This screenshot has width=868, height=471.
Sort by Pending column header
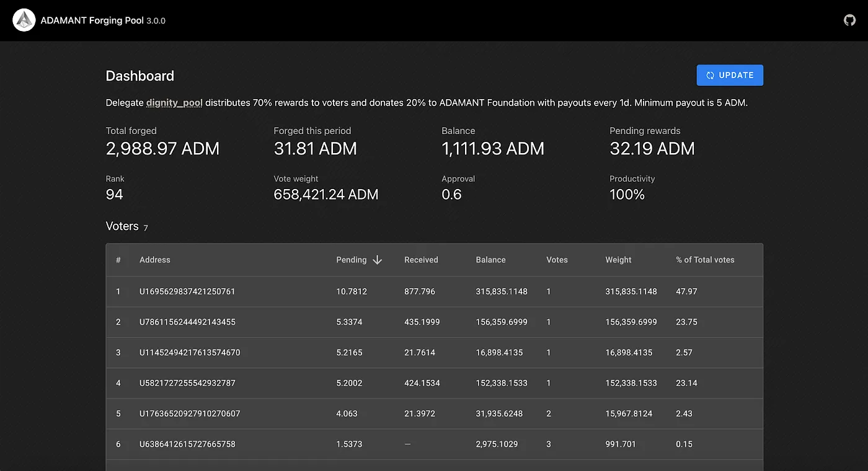(352, 260)
